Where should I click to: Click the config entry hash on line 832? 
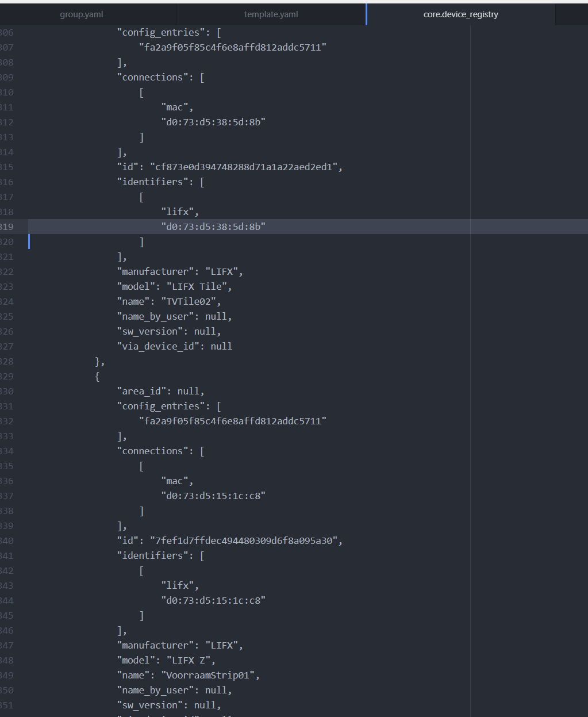[x=233, y=421]
